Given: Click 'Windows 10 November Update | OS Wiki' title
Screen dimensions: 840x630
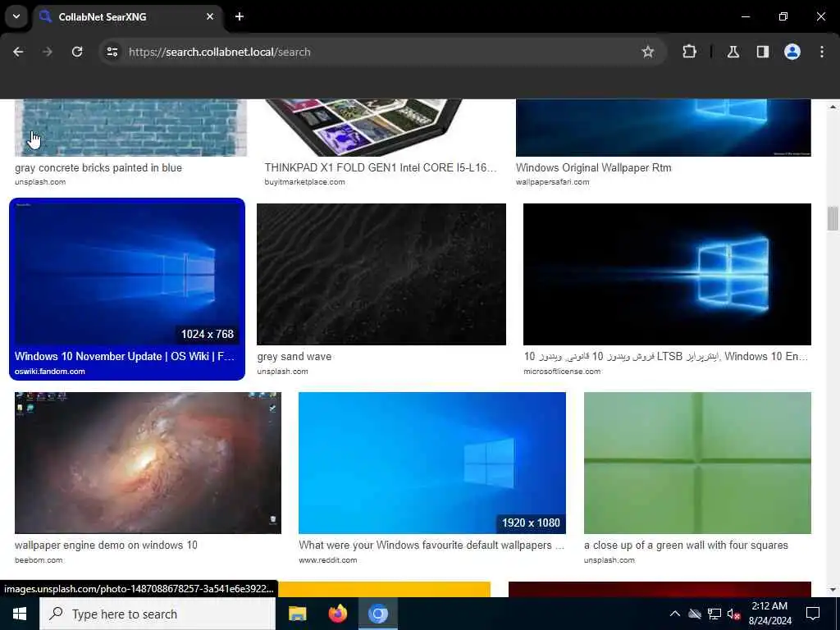Looking at the screenshot, I should coord(125,356).
